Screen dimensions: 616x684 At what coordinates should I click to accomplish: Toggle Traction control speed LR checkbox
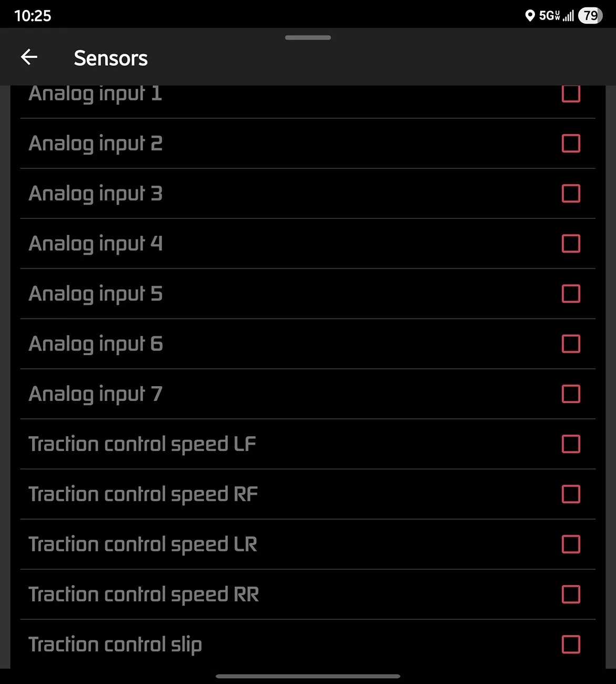[x=571, y=544]
